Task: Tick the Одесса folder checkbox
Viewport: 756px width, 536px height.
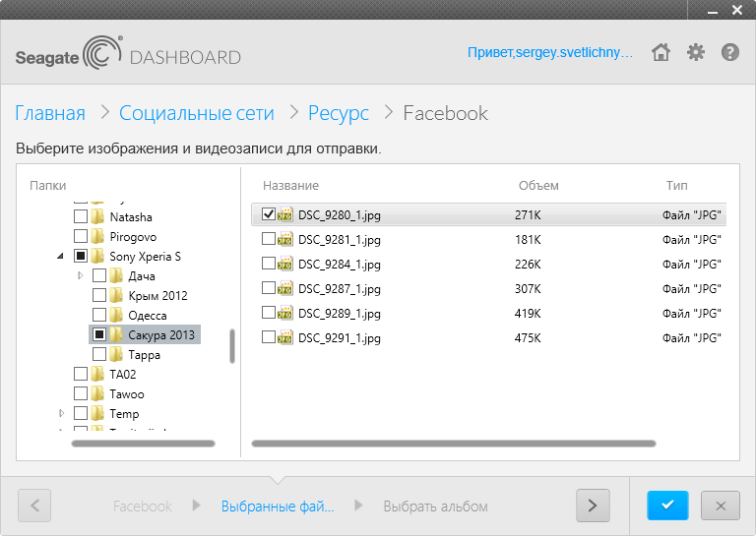Action: [x=99, y=315]
